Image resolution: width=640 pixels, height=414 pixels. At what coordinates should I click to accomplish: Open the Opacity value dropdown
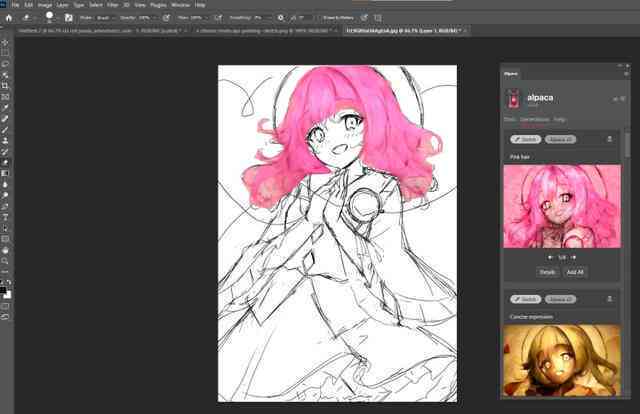pyautogui.click(x=143, y=18)
